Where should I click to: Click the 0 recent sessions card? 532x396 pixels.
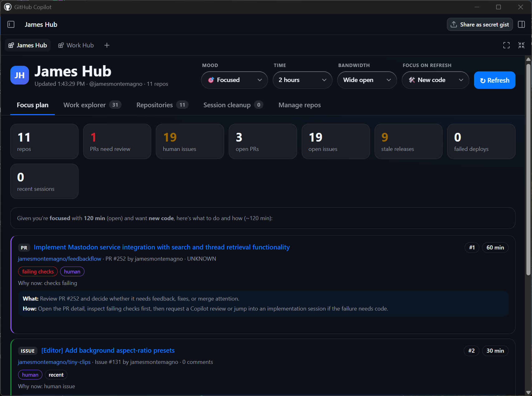44,181
